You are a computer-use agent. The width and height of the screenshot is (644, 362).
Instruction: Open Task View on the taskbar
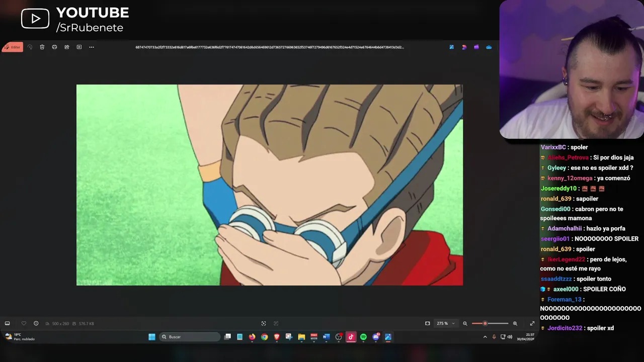click(227, 337)
